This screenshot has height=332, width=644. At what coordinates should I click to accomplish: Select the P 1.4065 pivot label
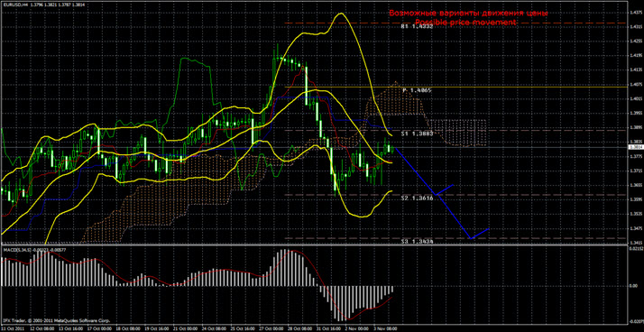tap(417, 90)
